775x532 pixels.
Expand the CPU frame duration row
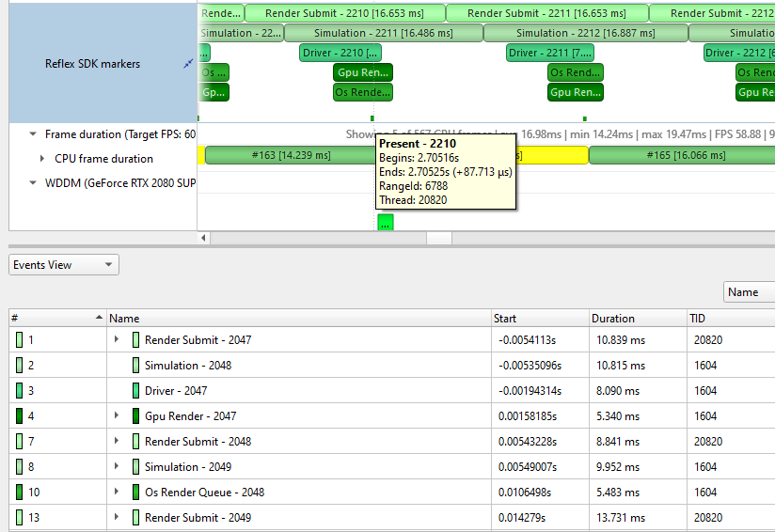(42, 159)
